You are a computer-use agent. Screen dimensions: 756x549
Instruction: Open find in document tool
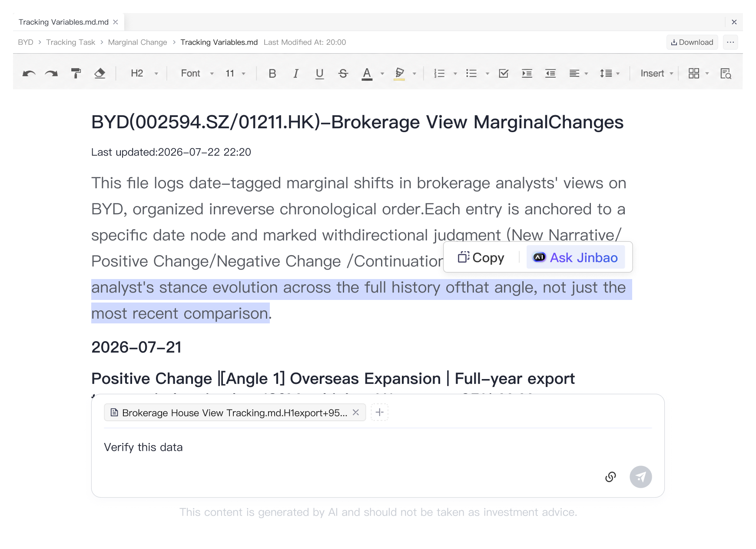pyautogui.click(x=726, y=73)
